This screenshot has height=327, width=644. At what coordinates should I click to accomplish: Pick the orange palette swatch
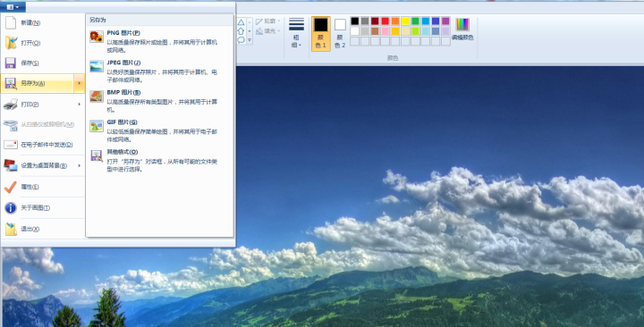[x=395, y=21]
